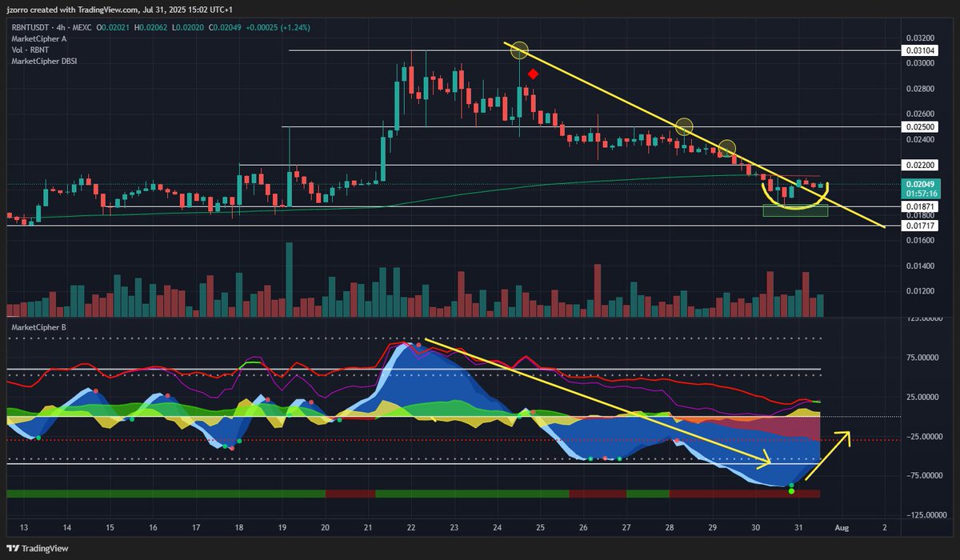Click the Aug label on the time axis
This screenshot has width=960, height=560.
(x=844, y=529)
